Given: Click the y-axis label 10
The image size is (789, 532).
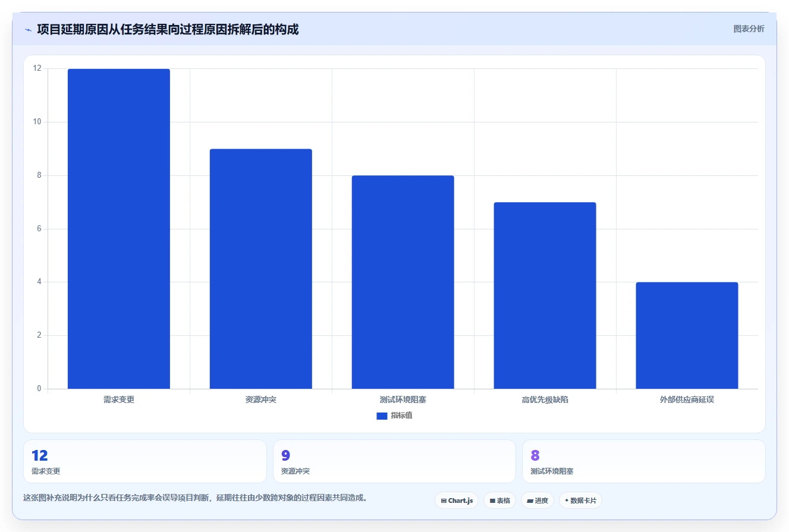Looking at the screenshot, I should click(x=37, y=122).
